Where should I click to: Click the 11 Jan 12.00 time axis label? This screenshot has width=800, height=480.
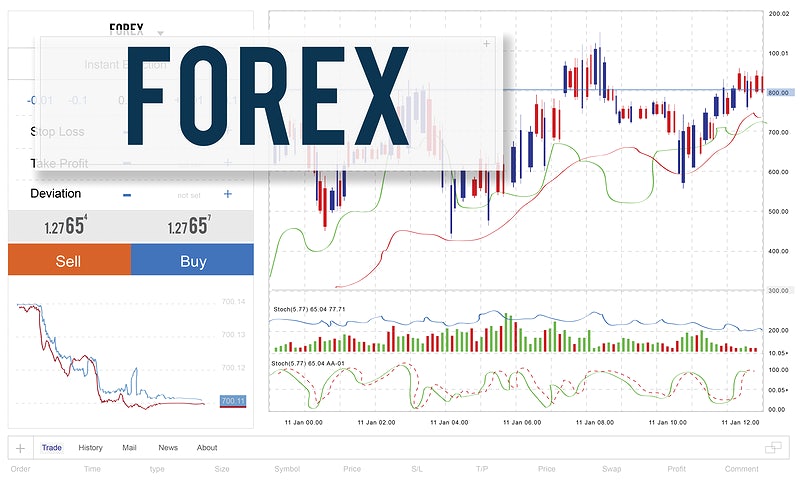point(740,422)
